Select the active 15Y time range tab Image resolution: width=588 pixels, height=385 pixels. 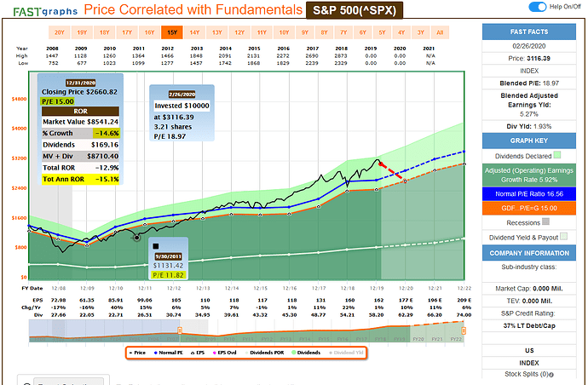172,32
